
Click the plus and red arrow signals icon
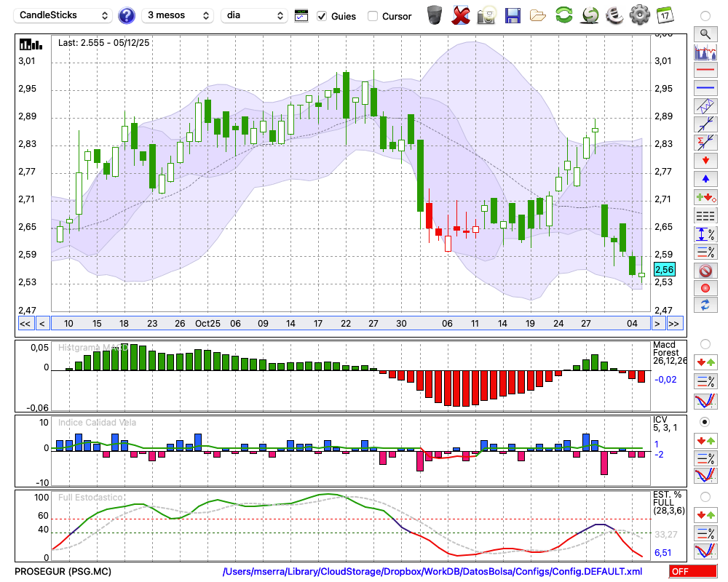point(705,197)
